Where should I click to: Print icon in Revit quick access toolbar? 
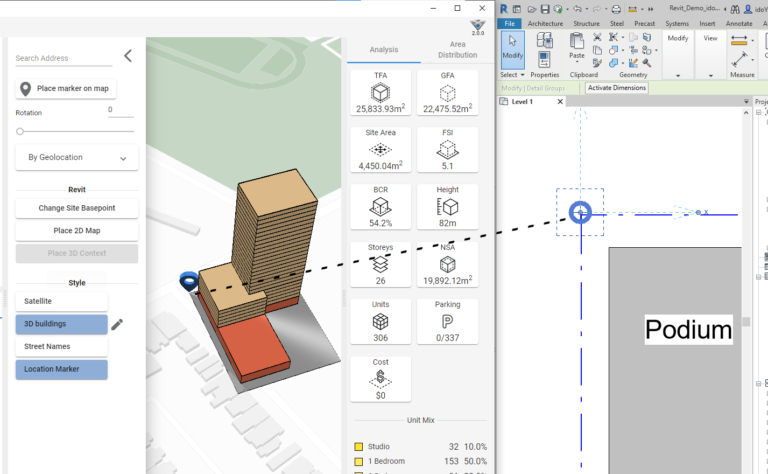[616, 9]
